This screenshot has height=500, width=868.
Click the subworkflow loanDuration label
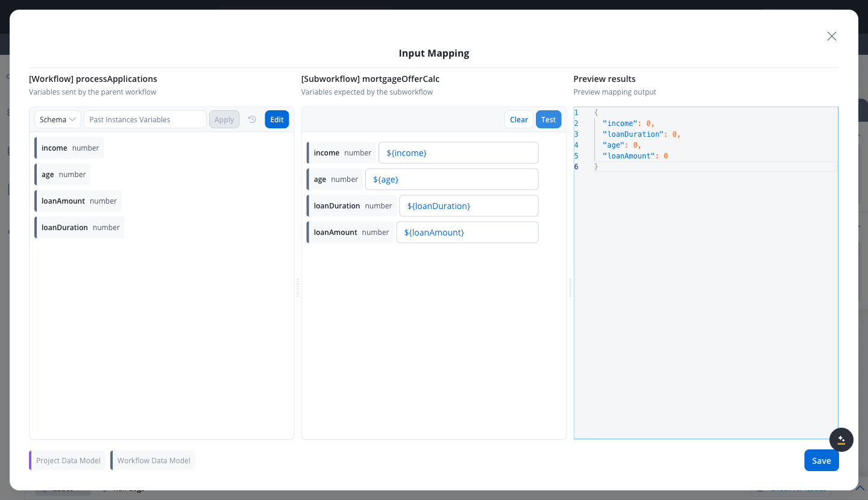pos(352,206)
